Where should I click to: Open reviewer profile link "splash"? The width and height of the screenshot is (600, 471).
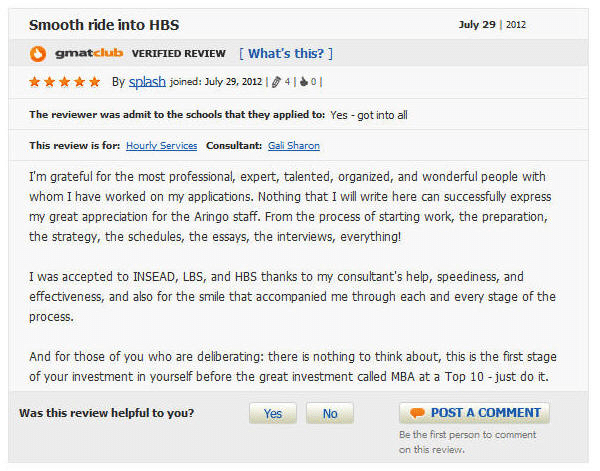pos(147,82)
